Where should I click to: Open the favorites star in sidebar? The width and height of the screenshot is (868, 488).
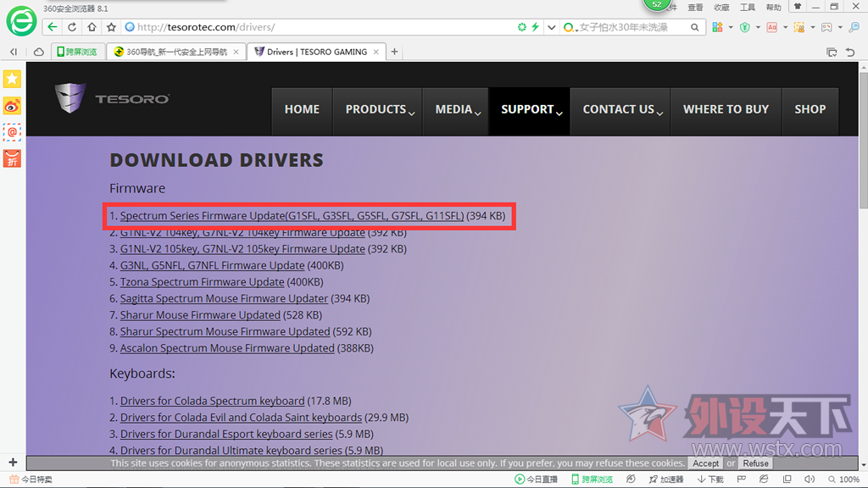[x=12, y=79]
